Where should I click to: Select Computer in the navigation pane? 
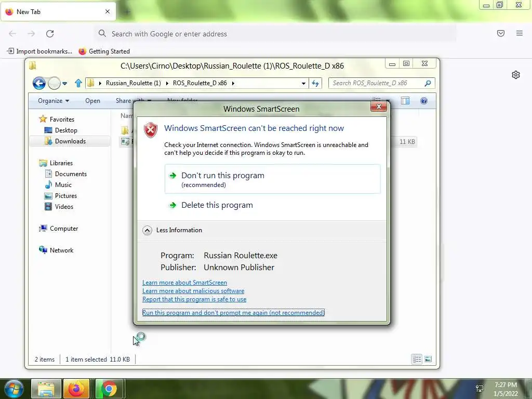pyautogui.click(x=64, y=229)
